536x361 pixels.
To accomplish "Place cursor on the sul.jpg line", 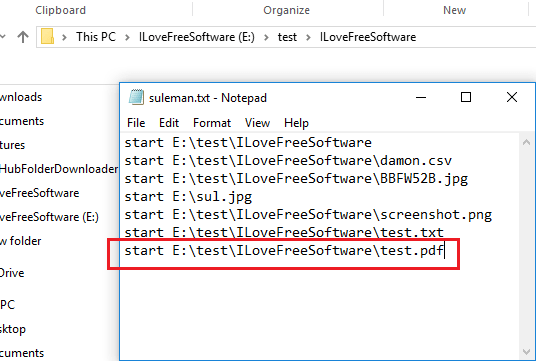I will [188, 197].
